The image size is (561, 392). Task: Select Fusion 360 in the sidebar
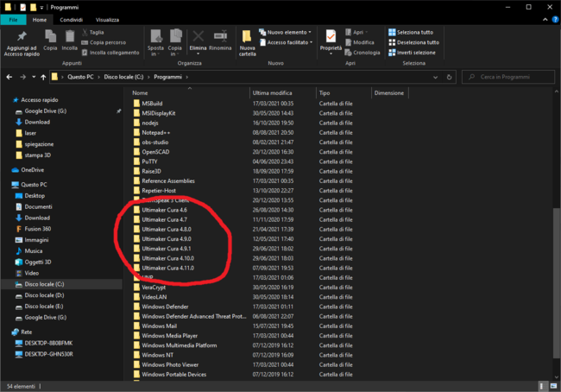pyautogui.click(x=38, y=229)
